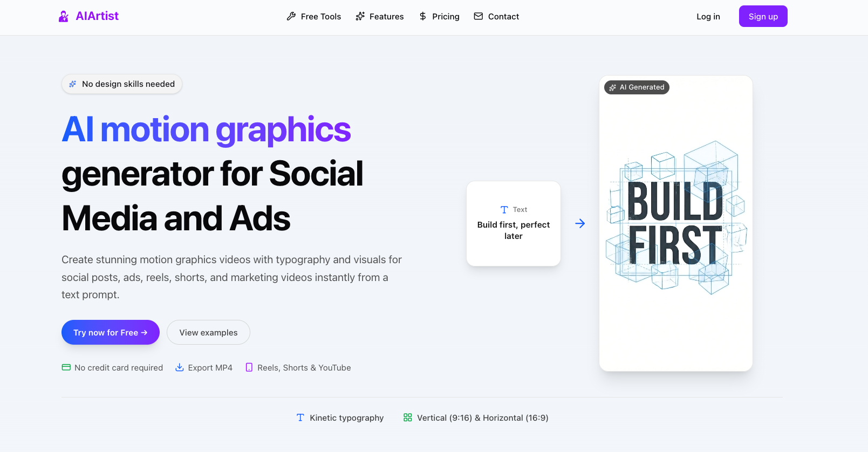
Task: Click the View examples button
Action: click(208, 332)
